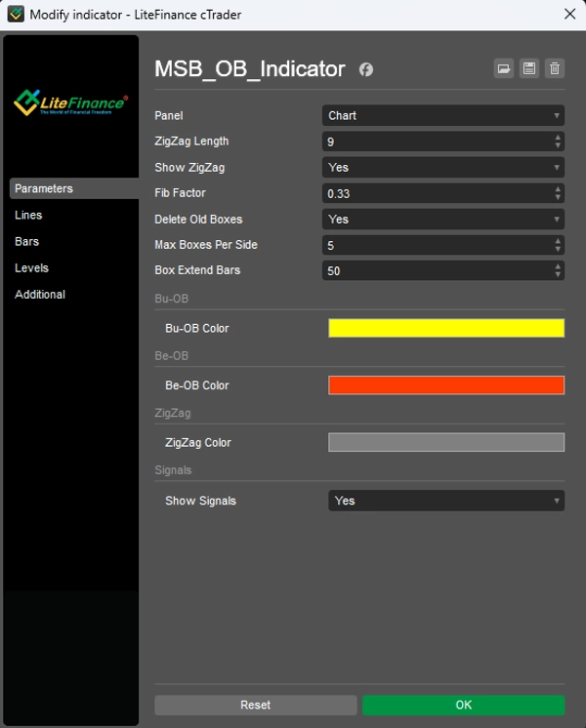586x728 pixels.
Task: Click the ZigZag section header
Action: (173, 413)
